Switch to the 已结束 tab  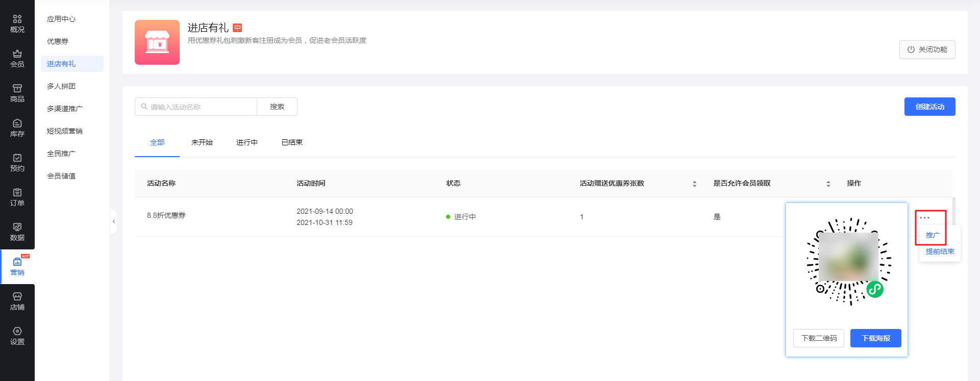(x=292, y=142)
